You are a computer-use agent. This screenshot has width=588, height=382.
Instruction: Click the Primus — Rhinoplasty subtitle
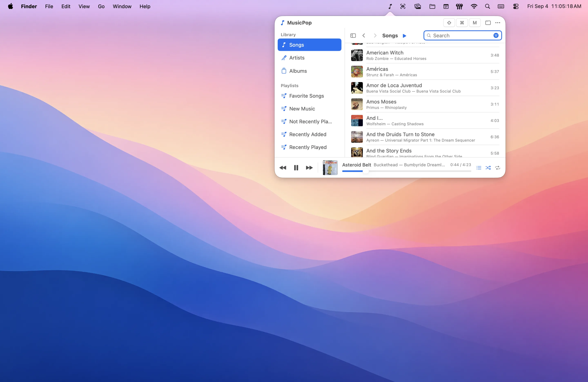coord(386,107)
